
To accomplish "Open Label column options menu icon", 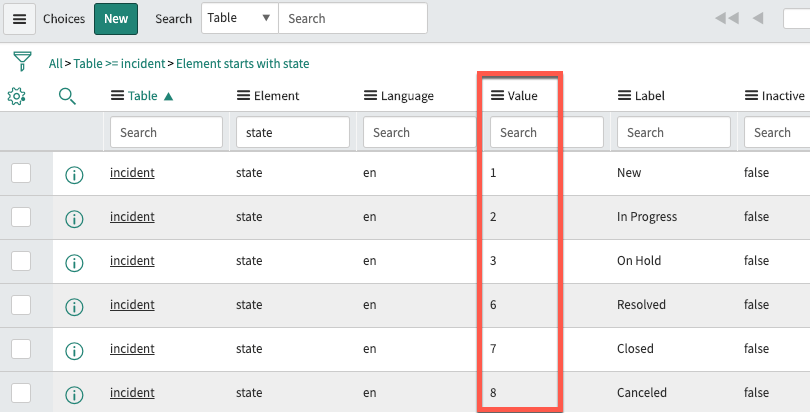I will 625,96.
